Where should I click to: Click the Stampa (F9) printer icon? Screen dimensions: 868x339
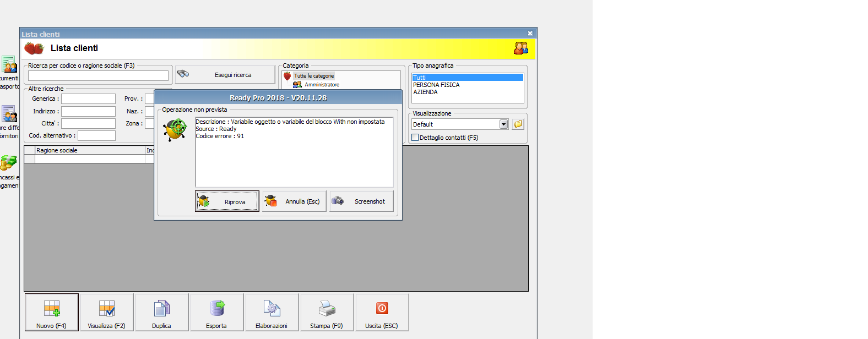[x=327, y=308]
